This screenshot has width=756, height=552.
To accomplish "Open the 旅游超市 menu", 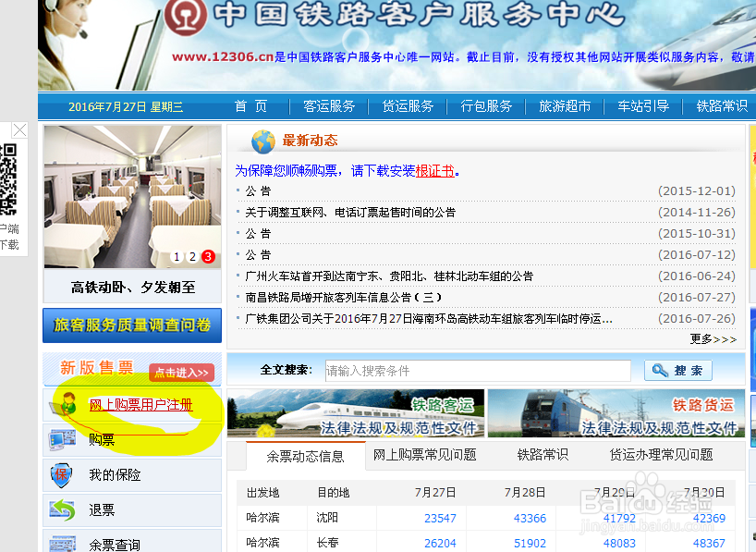I will pos(565,106).
